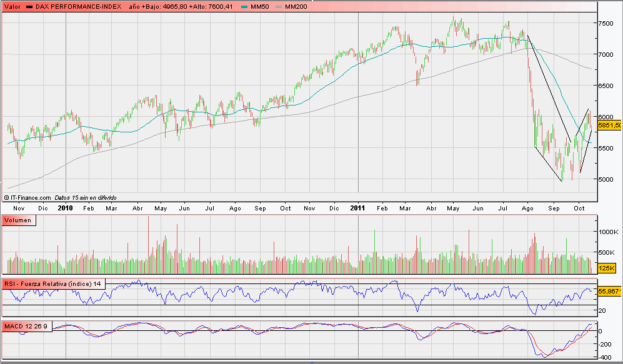Click the Volumen panel label
The image size is (623, 364).
pyautogui.click(x=19, y=220)
